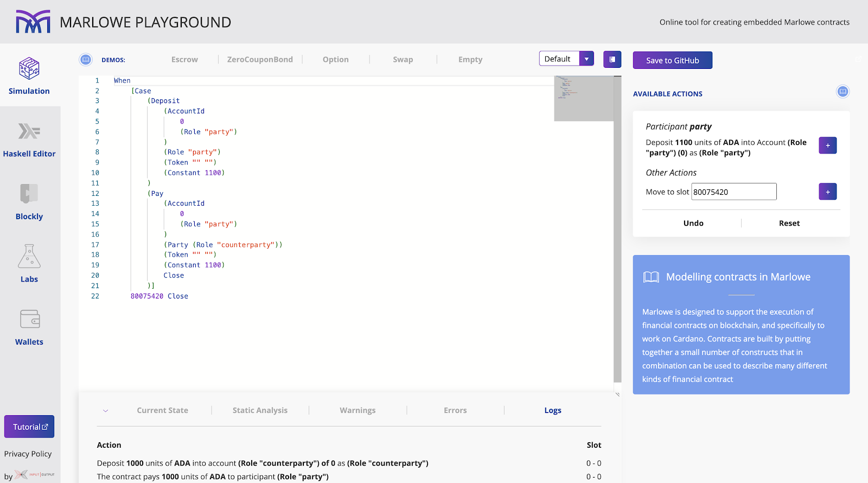Open Haskell Editor via its icon
The height and width of the screenshot is (483, 868).
coord(29,131)
